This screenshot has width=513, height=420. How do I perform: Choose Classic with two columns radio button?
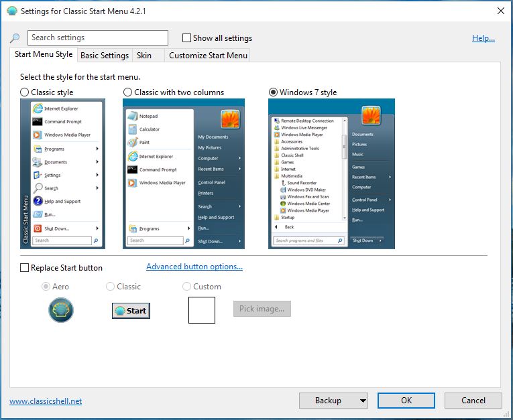[127, 92]
